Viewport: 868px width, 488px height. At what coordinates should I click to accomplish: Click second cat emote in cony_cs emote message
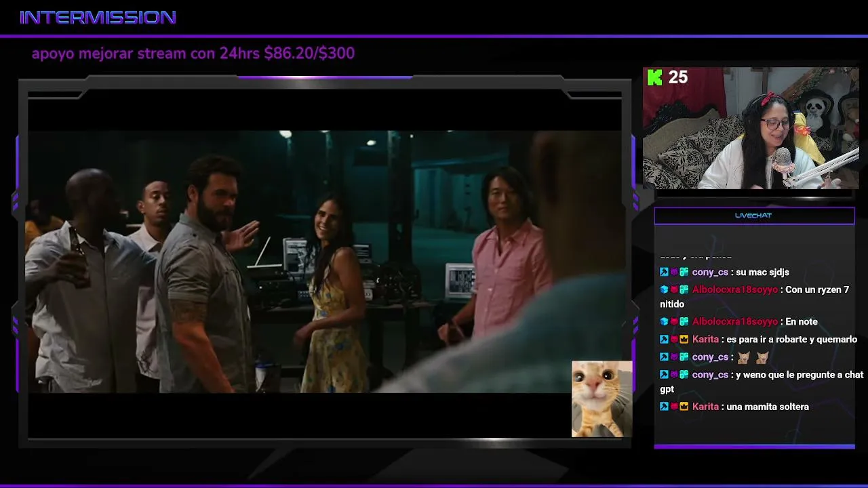pos(762,357)
